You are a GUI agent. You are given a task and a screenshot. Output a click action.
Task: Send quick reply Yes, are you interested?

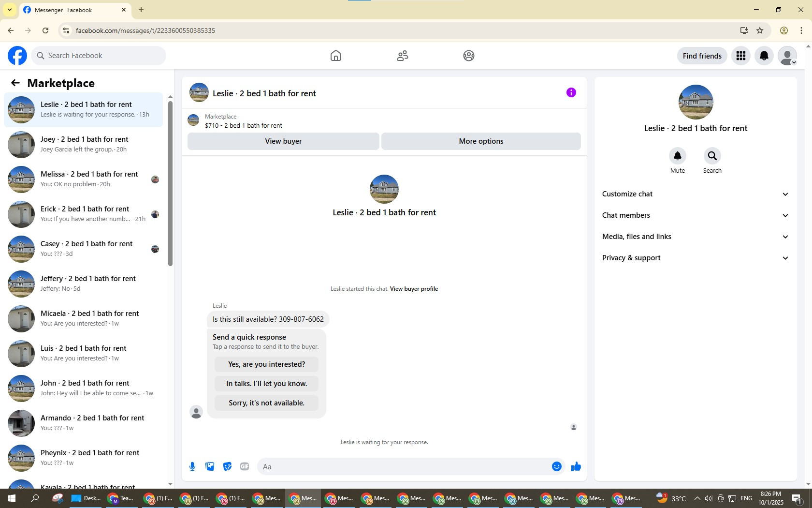pos(266,364)
